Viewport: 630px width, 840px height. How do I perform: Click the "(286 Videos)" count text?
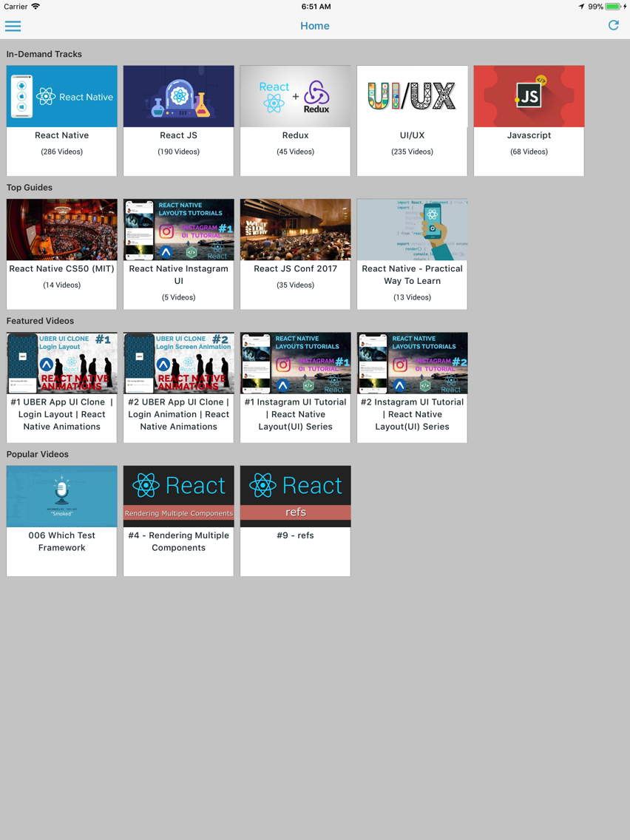tap(61, 152)
